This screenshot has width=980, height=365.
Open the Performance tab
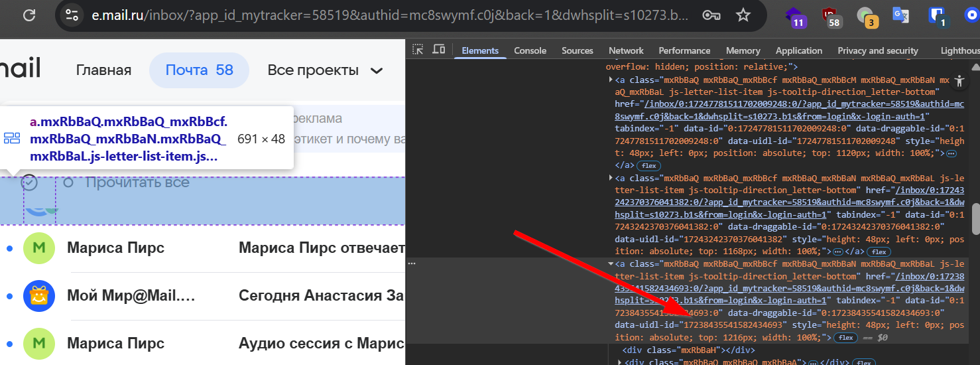point(684,50)
